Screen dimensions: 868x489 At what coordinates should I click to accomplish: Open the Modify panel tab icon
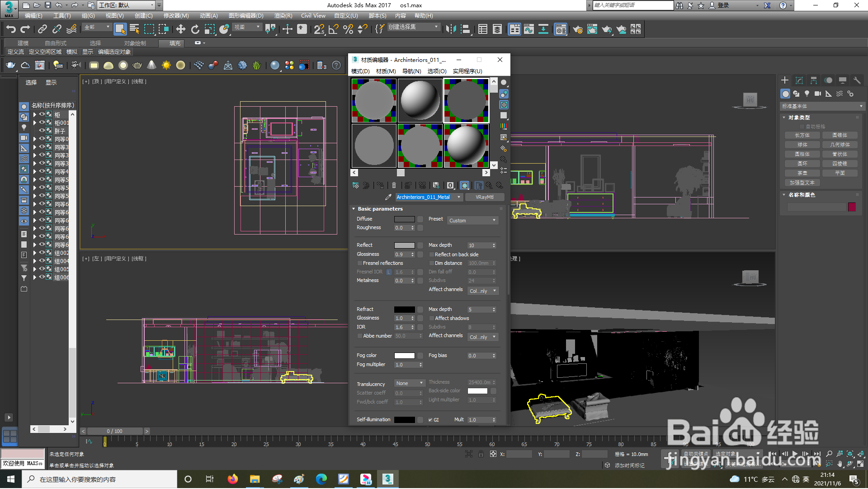tap(799, 80)
